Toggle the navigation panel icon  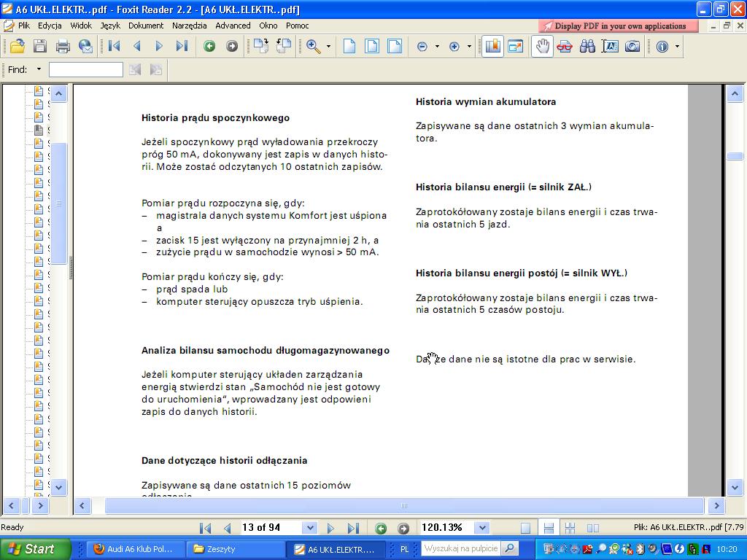[x=492, y=46]
